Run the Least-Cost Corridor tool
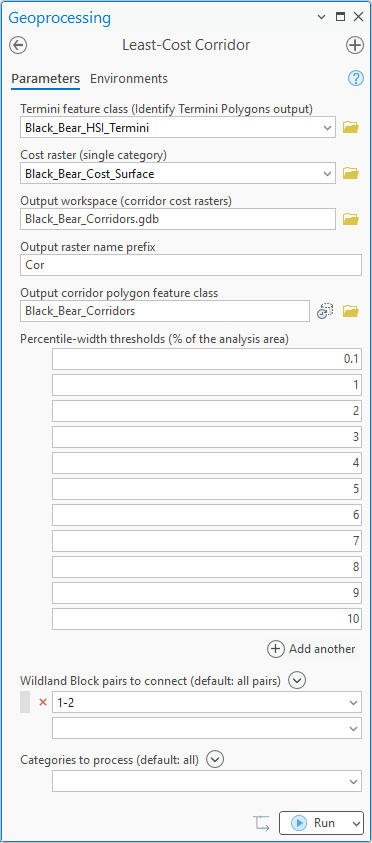The width and height of the screenshot is (372, 843). click(x=314, y=823)
